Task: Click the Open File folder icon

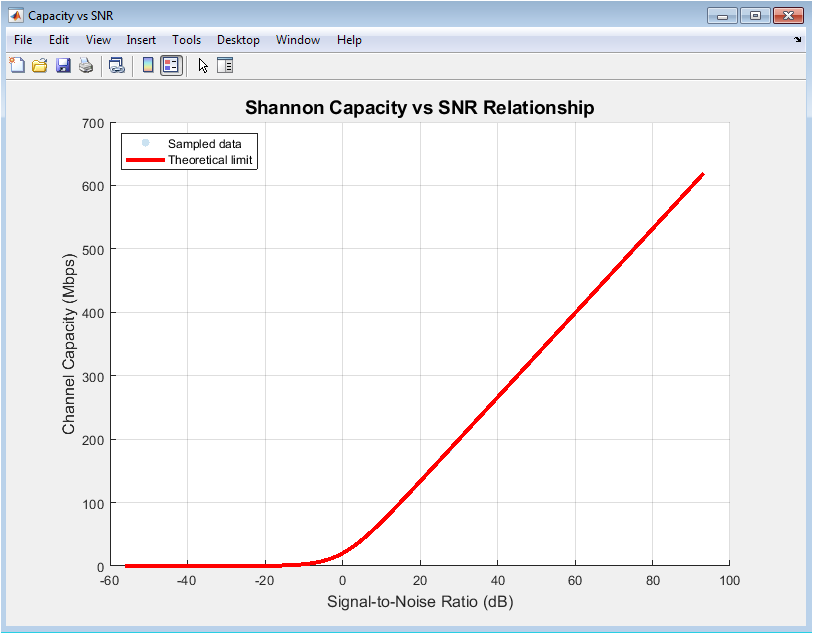Action: [40, 66]
